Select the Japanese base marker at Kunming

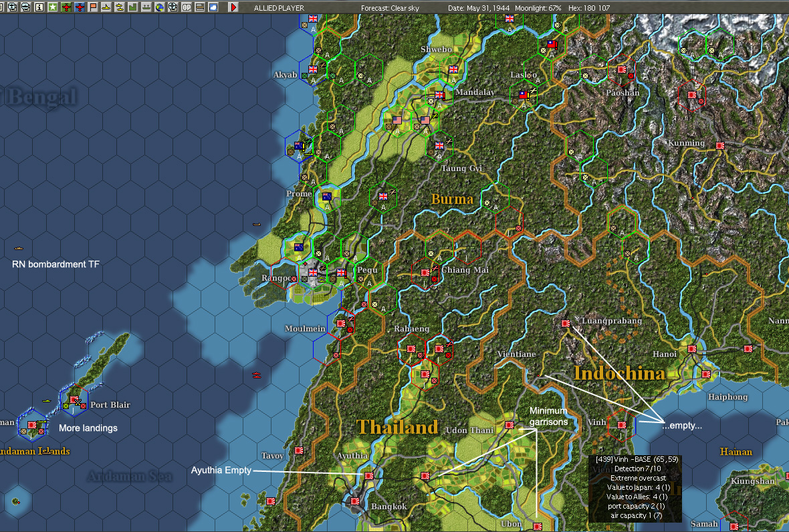tap(720, 146)
